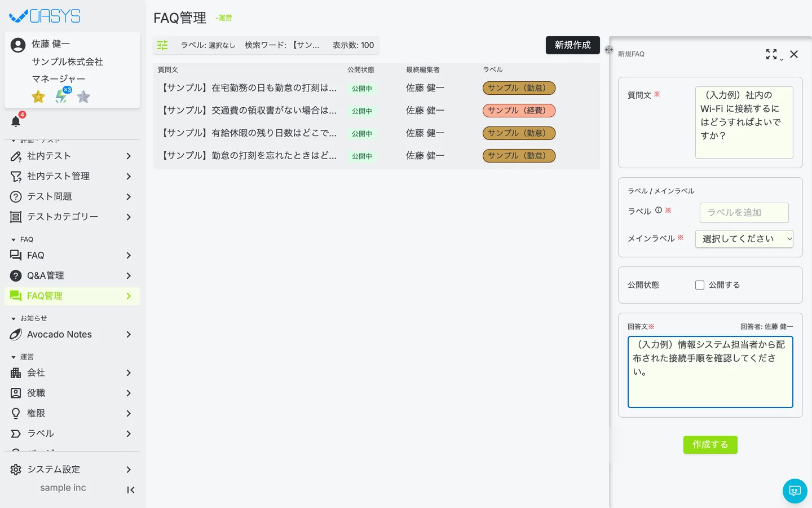
Task: Click the panel resize handle
Action: tap(609, 50)
